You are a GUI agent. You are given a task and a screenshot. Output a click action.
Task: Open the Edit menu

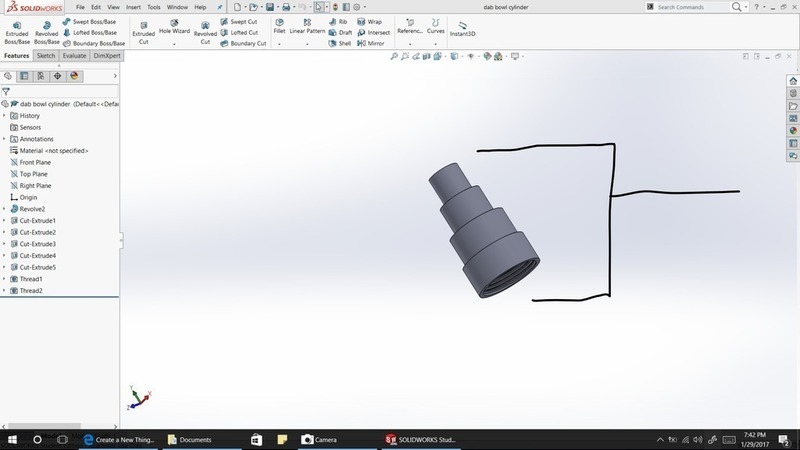pyautogui.click(x=96, y=7)
